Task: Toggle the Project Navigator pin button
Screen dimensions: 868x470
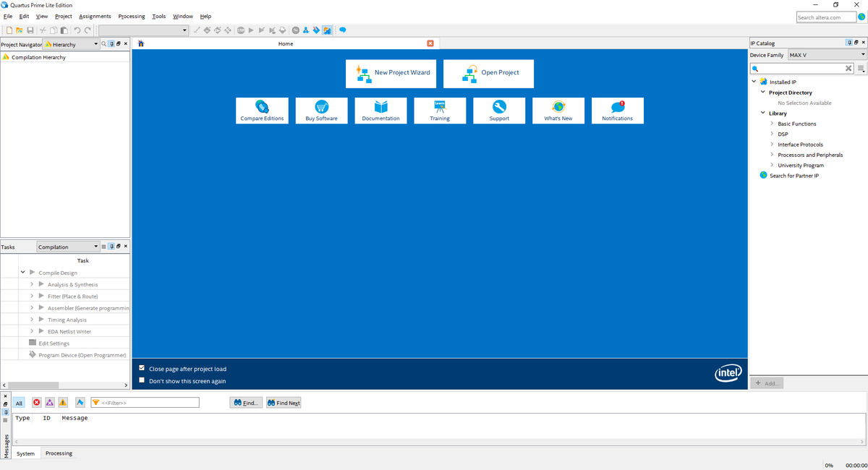Action: (x=112, y=44)
